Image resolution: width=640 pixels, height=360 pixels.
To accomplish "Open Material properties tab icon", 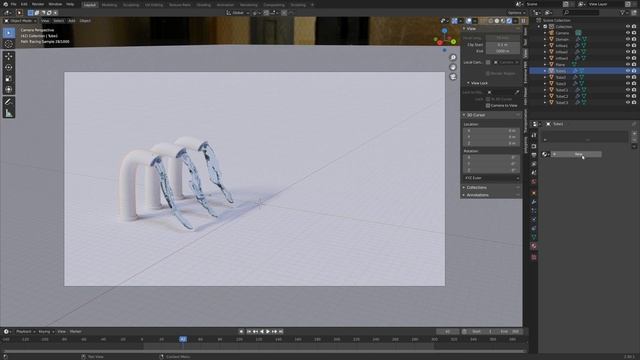I will (533, 246).
